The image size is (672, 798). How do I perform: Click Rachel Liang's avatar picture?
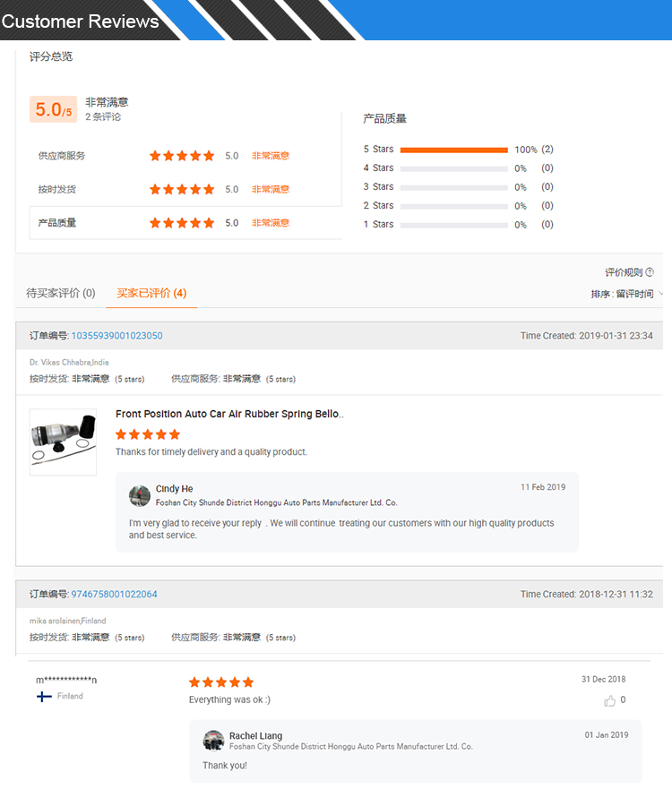point(213,741)
